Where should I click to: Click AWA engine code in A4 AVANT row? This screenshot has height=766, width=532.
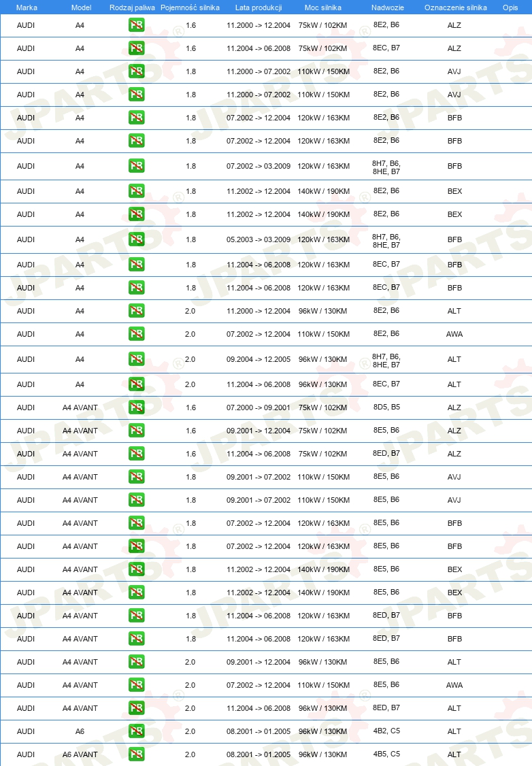click(x=454, y=685)
